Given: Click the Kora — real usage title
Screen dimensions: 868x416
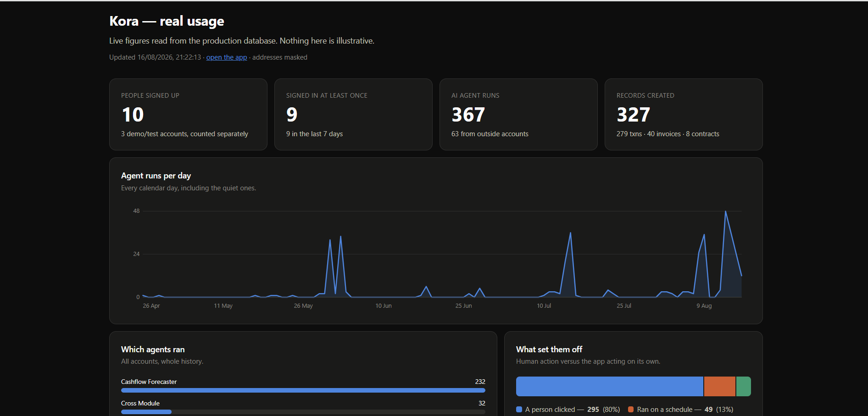Looking at the screenshot, I should [x=167, y=21].
